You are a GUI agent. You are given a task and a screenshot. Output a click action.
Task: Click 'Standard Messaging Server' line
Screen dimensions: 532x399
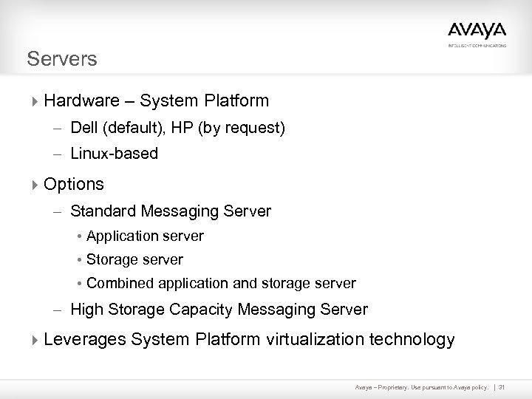point(171,211)
